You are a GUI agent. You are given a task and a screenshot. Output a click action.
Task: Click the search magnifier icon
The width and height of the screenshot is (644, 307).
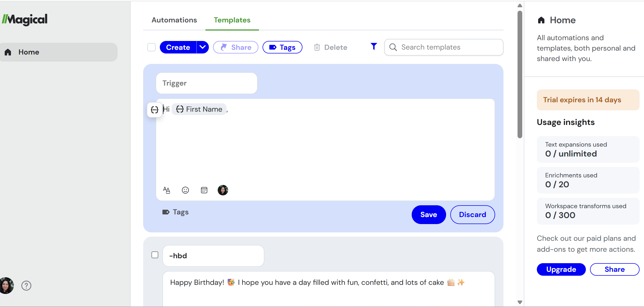point(393,47)
